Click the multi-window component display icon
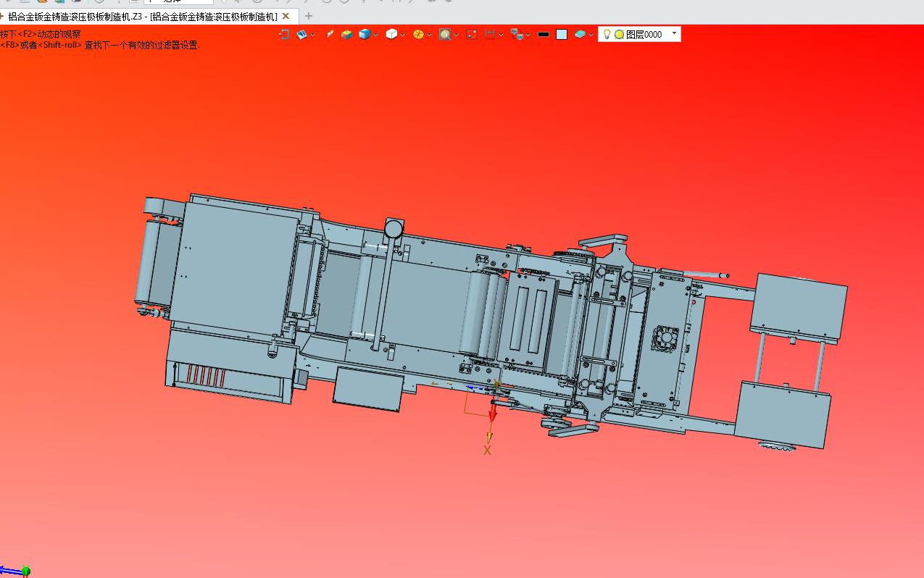The width and height of the screenshot is (924, 578). click(517, 34)
